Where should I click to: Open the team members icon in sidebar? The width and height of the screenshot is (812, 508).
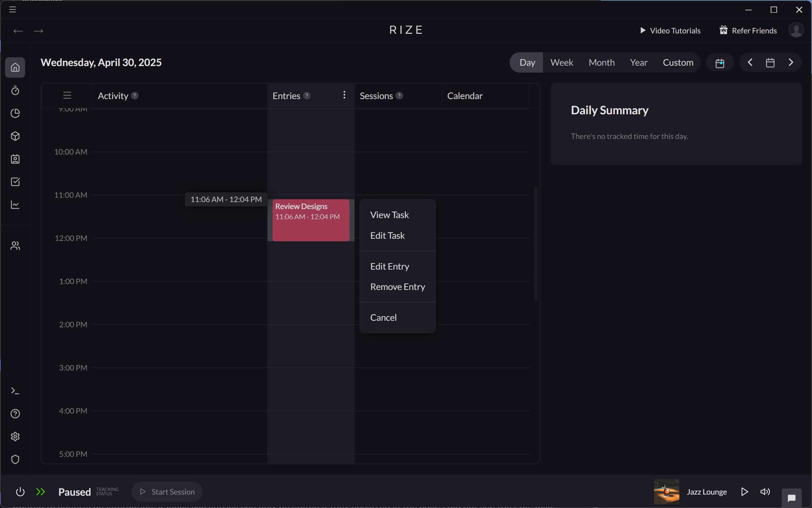tap(15, 245)
